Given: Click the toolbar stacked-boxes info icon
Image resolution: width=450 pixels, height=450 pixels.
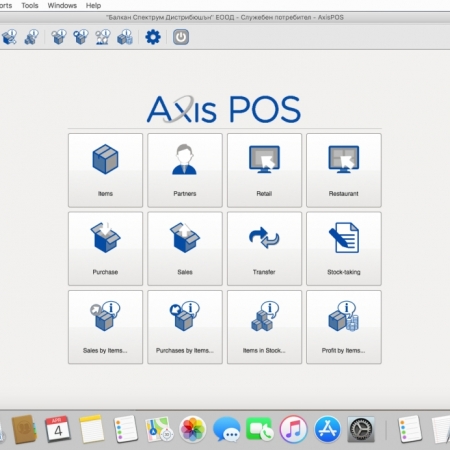Looking at the screenshot, I should [32, 37].
